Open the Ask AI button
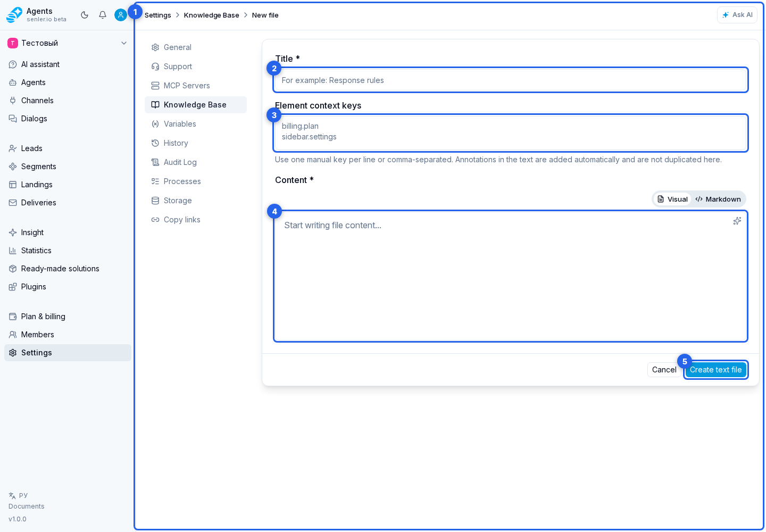Screen dimensions: 766x532 (x=737, y=15)
